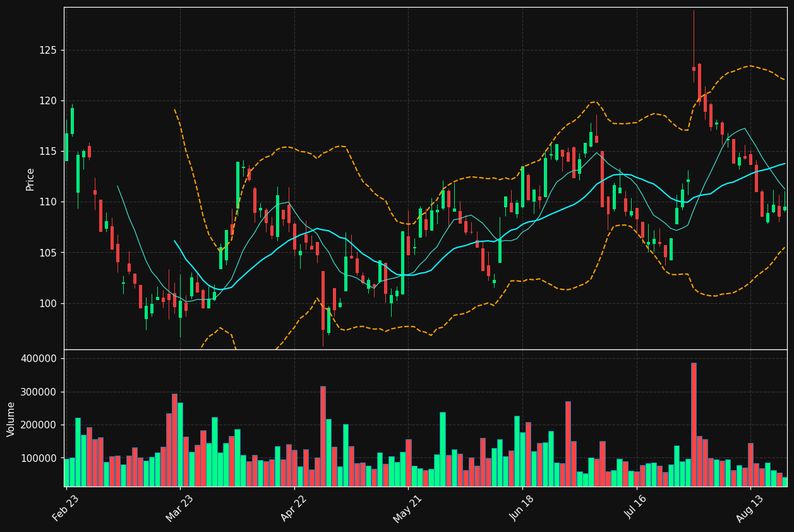
Task: Click the Aug 13 date label
Action: [x=750, y=508]
